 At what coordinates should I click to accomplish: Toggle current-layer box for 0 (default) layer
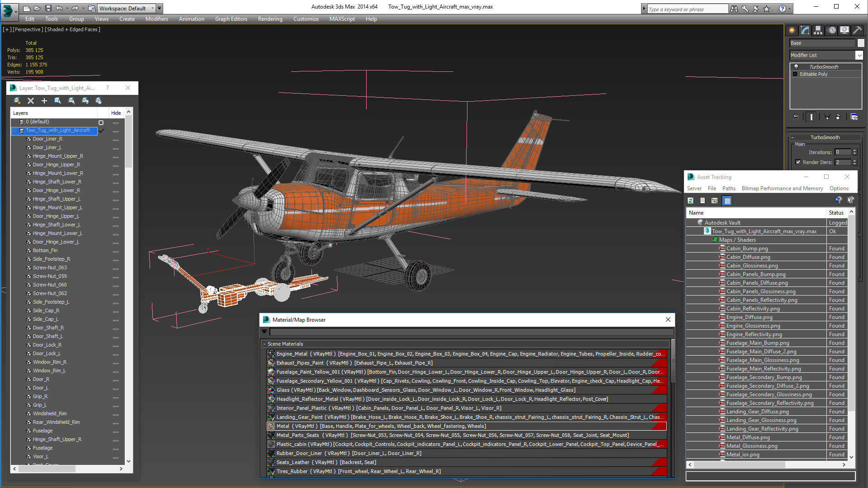[x=101, y=122]
